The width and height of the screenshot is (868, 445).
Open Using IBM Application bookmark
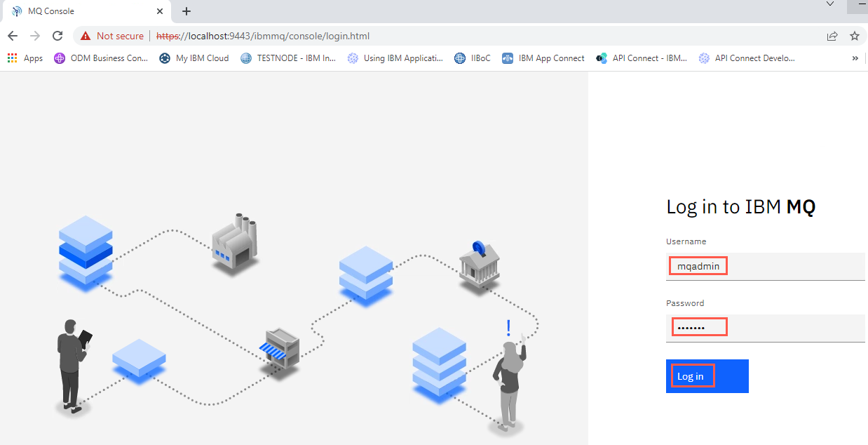point(395,58)
